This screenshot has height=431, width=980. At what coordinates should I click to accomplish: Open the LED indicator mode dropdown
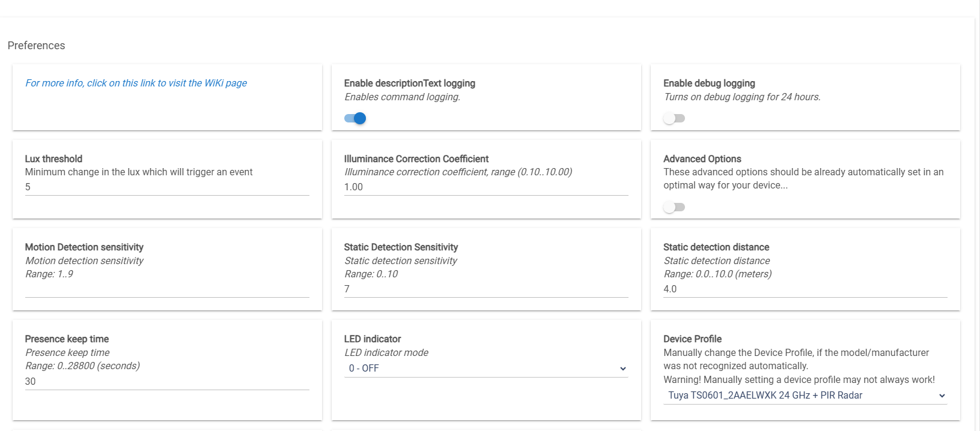coord(485,369)
